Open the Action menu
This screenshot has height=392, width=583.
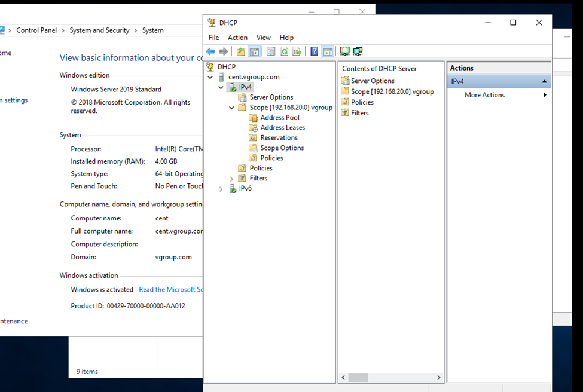pos(237,38)
